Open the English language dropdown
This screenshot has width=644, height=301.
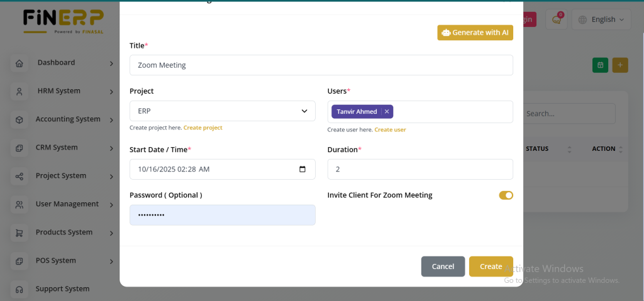[x=601, y=19]
